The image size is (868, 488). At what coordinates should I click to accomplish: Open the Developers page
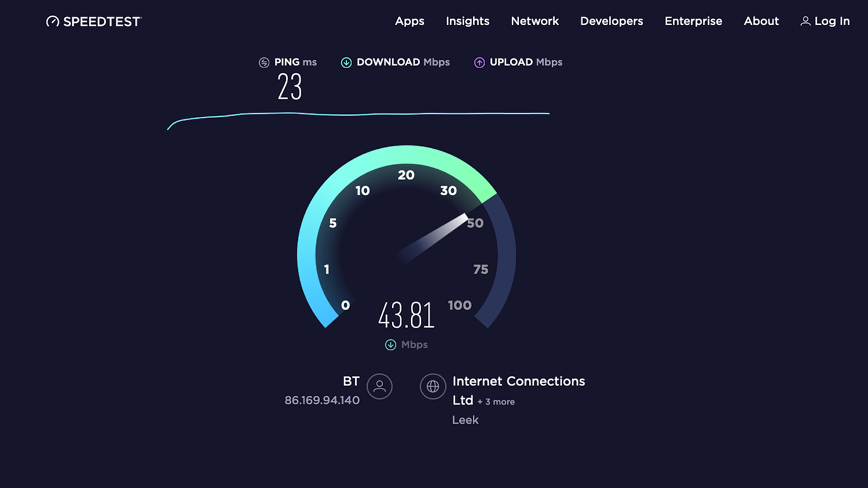[611, 20]
